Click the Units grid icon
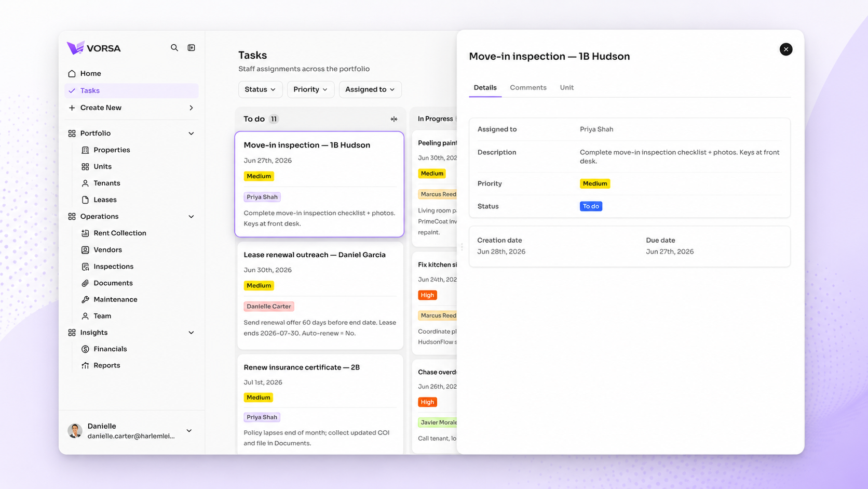 click(x=85, y=167)
